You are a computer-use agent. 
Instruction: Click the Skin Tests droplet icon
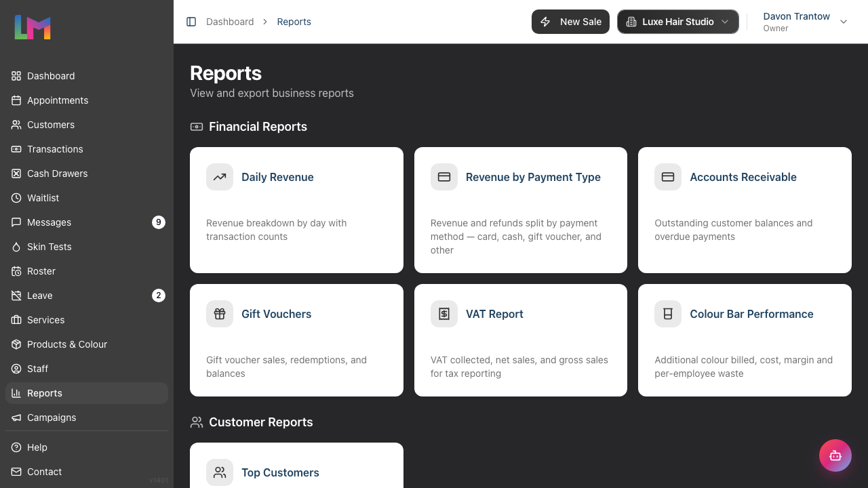tap(16, 247)
